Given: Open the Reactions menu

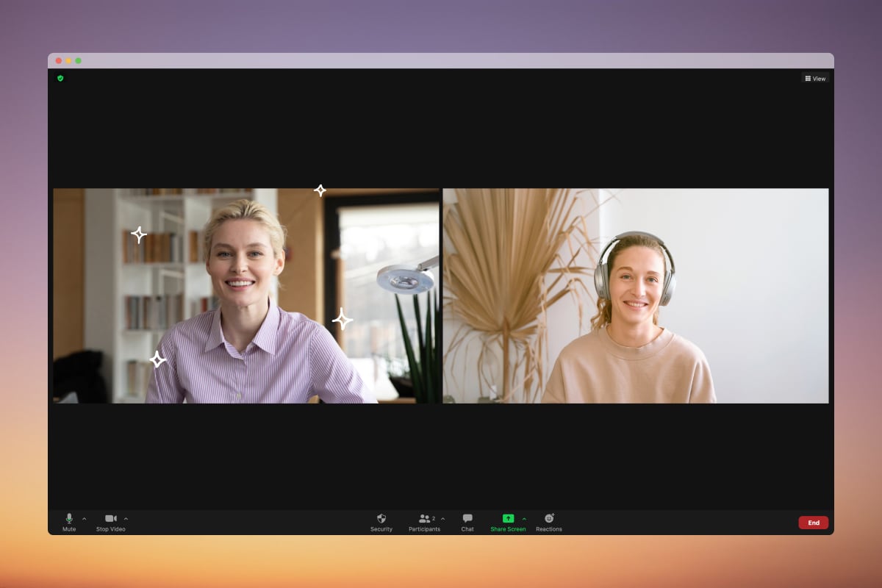Looking at the screenshot, I should coord(549,523).
